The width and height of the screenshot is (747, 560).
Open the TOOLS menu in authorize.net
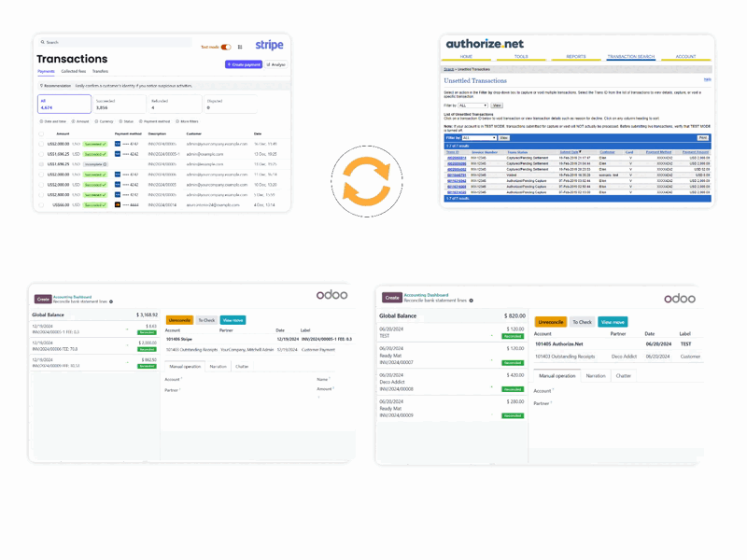[x=521, y=56]
